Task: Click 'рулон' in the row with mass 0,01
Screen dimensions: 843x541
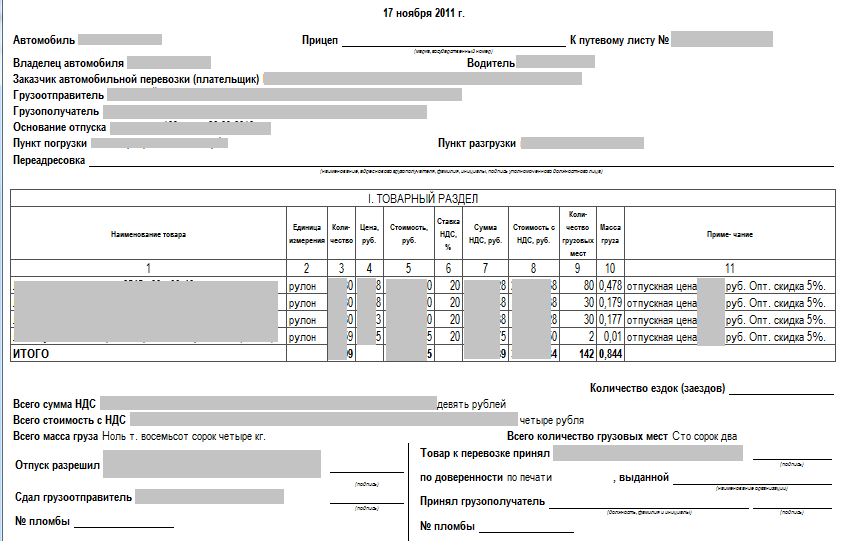Action: click(302, 338)
